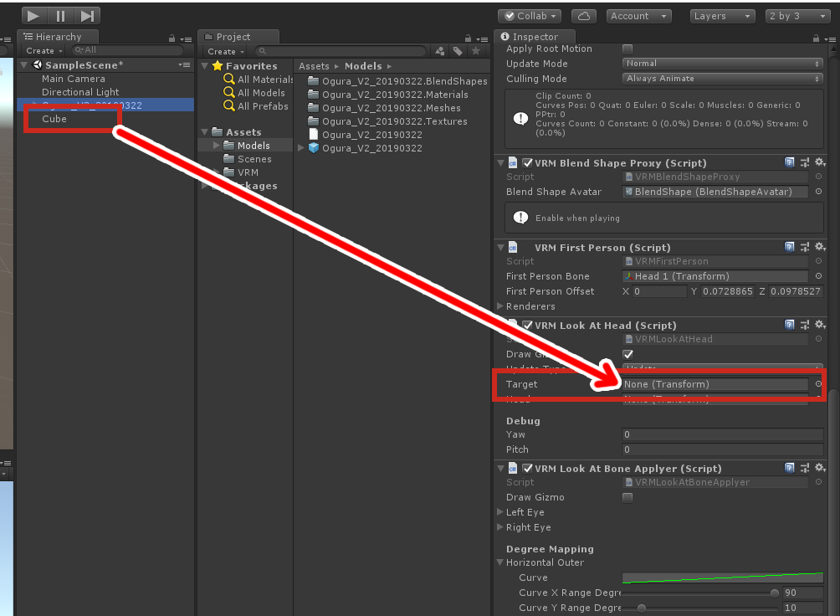The width and height of the screenshot is (840, 616).
Task: Click the Project panel lock icon
Action: click(468, 38)
